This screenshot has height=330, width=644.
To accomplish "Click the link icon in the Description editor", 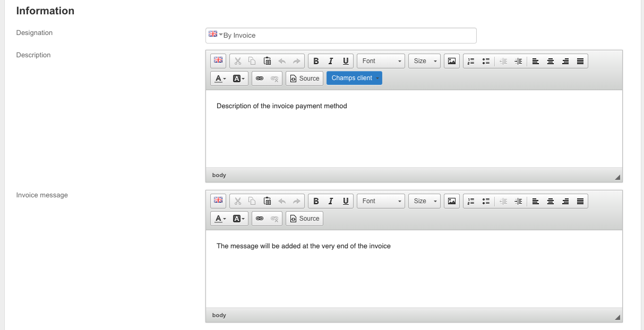I will click(260, 79).
